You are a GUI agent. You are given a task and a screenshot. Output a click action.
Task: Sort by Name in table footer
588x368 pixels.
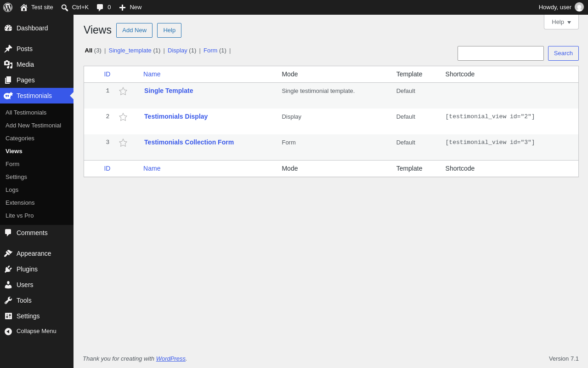152,168
